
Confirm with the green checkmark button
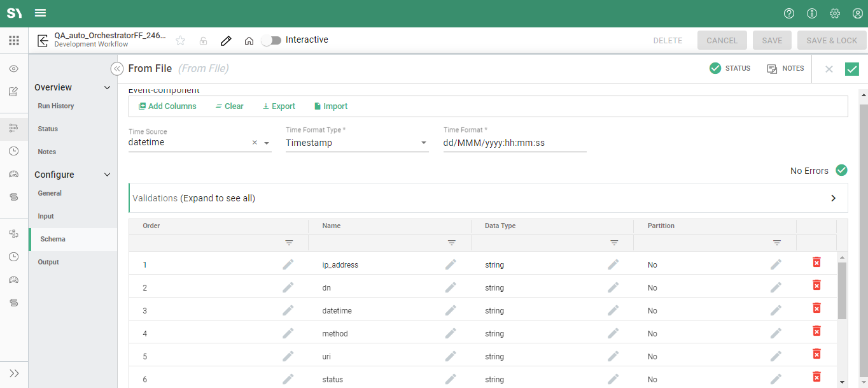click(x=852, y=69)
